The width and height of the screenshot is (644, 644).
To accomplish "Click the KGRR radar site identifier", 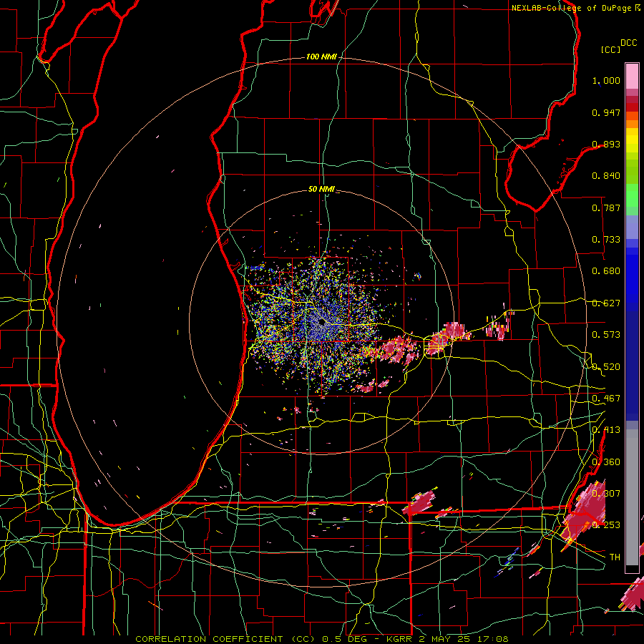I will tap(399, 639).
